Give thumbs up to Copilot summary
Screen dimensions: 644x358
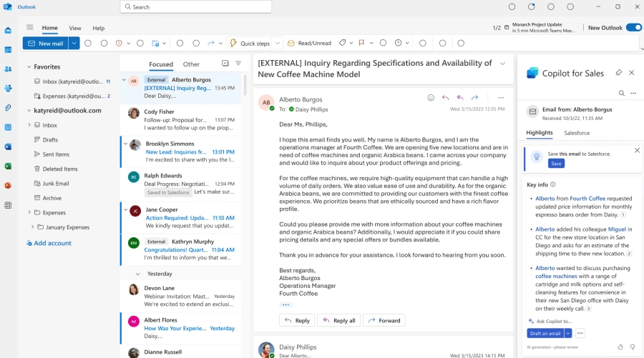click(620, 347)
